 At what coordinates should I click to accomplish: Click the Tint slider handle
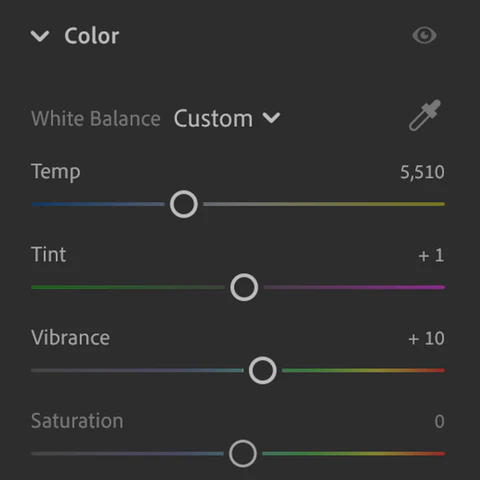[x=244, y=287]
